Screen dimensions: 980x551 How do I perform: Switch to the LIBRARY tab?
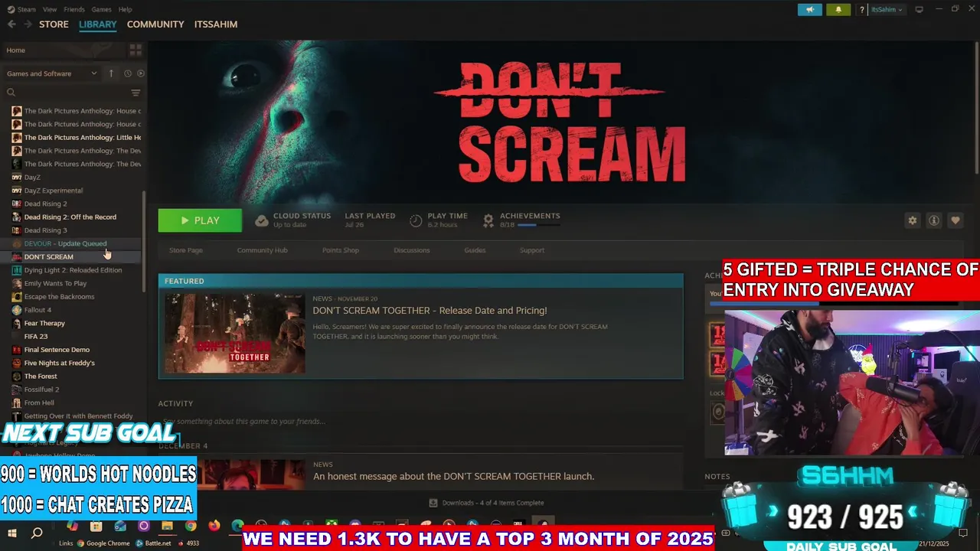coord(98,24)
